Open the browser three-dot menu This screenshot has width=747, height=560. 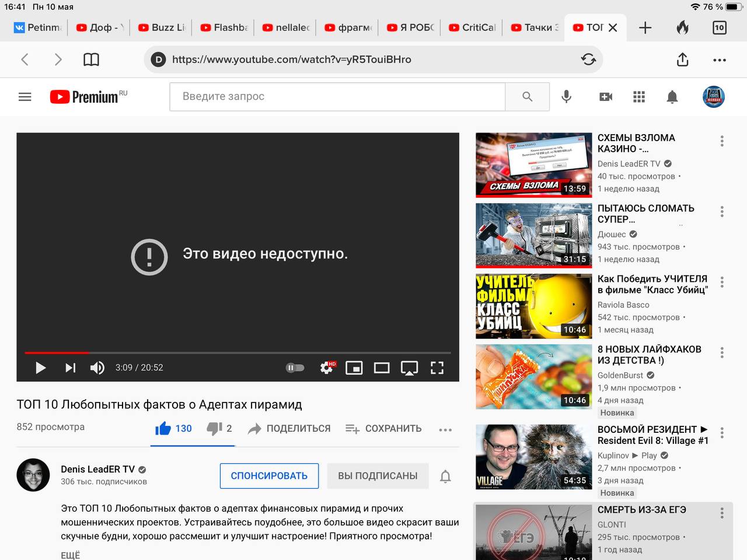coord(720,60)
